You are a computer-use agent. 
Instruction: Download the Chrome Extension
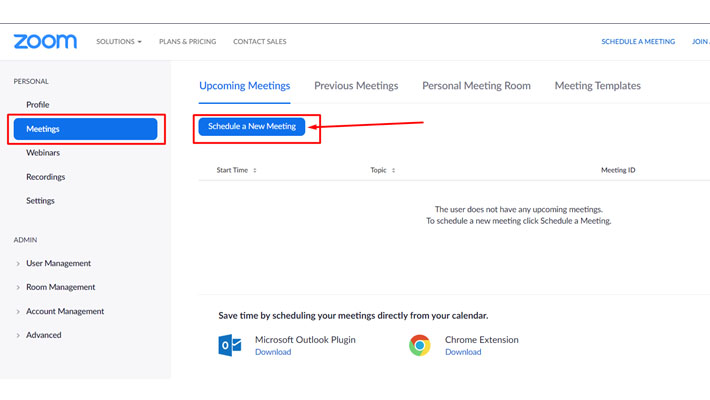463,352
